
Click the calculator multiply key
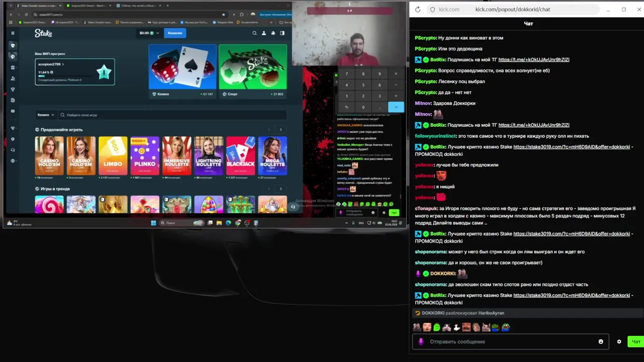click(x=396, y=74)
